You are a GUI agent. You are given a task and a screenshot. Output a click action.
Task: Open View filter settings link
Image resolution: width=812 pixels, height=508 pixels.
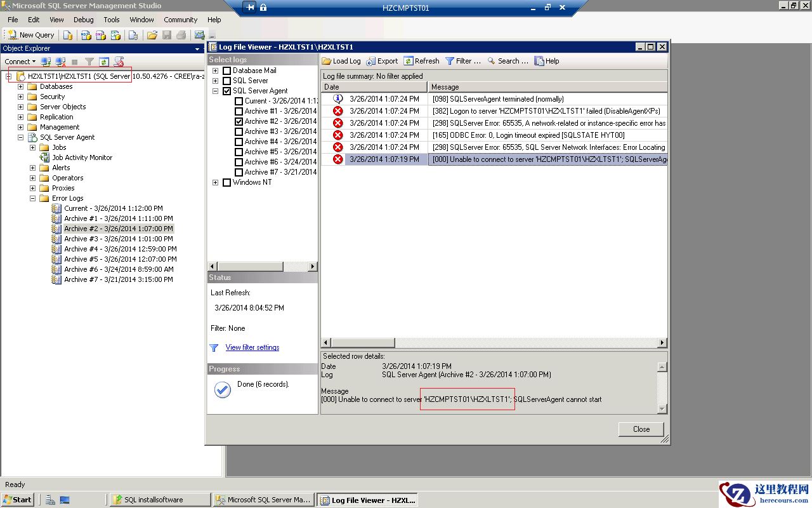[x=252, y=347]
